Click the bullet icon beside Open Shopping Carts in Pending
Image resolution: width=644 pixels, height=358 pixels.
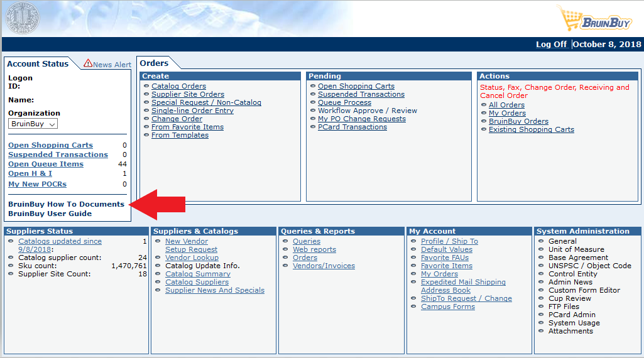[313, 86]
